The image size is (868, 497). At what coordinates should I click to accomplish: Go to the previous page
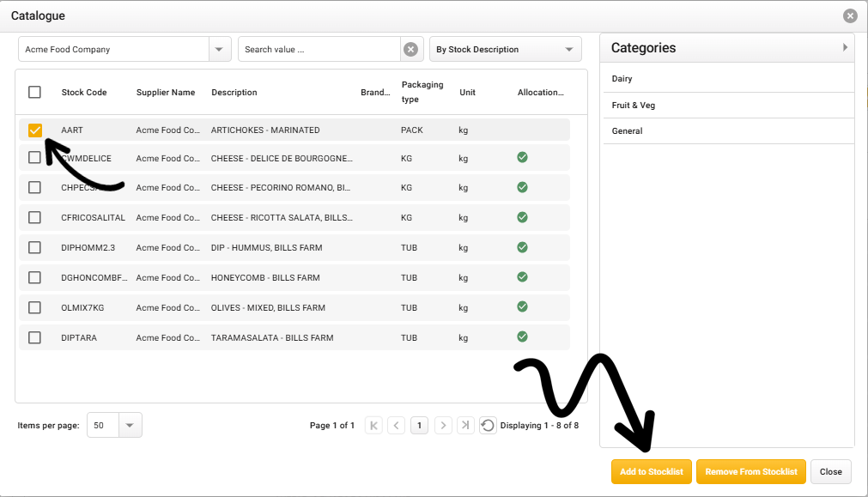396,425
